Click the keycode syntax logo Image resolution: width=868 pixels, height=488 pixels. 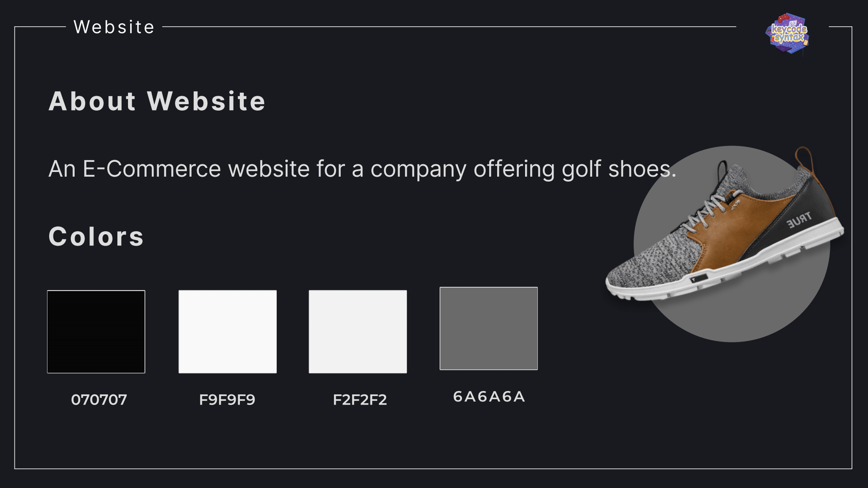(x=787, y=34)
